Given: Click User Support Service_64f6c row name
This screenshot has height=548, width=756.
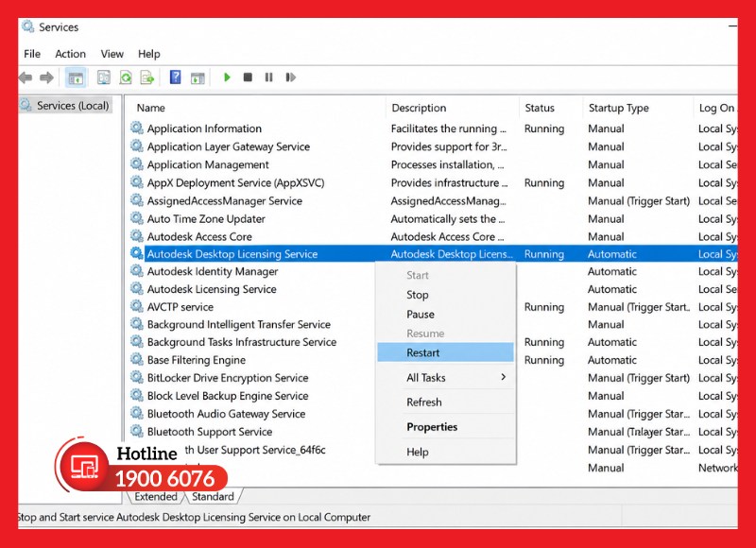Looking at the screenshot, I should coord(255,450).
